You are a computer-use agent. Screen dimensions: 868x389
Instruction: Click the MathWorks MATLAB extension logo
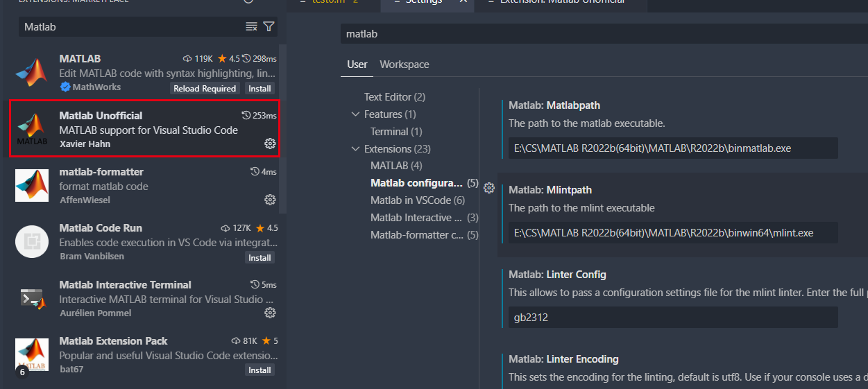tap(32, 72)
